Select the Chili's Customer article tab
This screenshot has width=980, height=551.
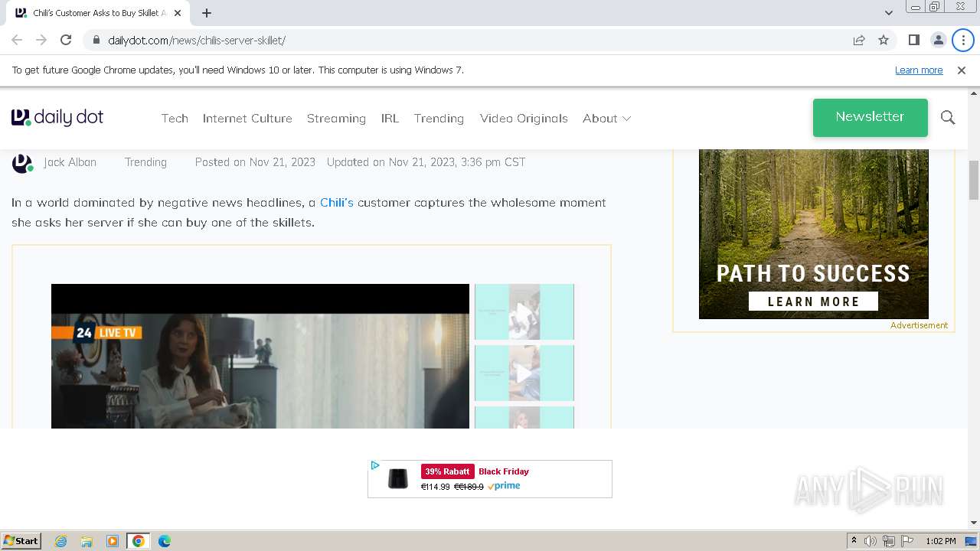(x=98, y=13)
